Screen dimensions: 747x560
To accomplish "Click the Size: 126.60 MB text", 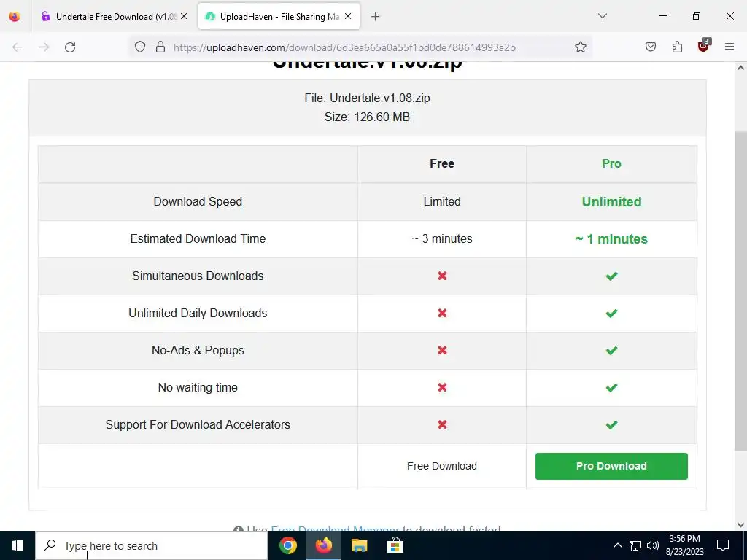I will coord(368,117).
